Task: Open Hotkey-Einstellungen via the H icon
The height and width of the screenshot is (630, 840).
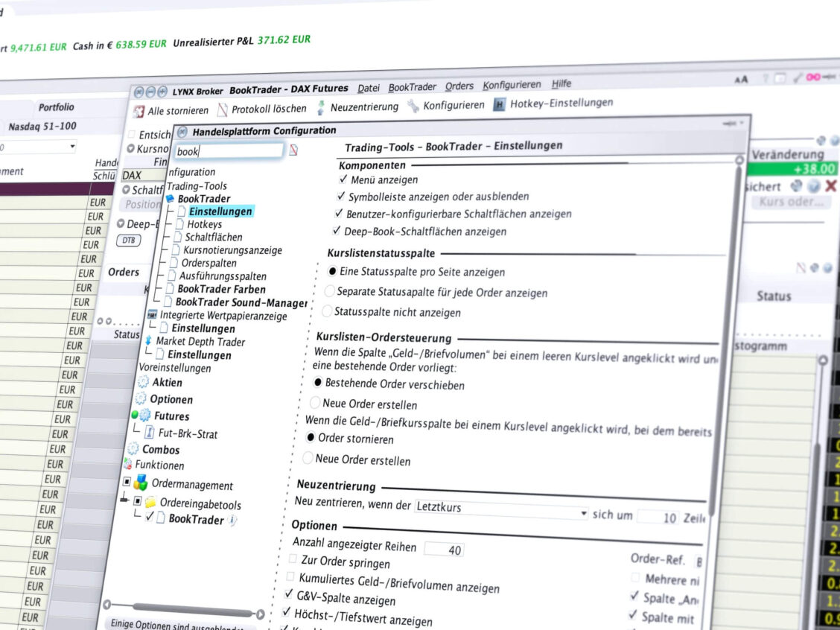Action: coord(499,105)
